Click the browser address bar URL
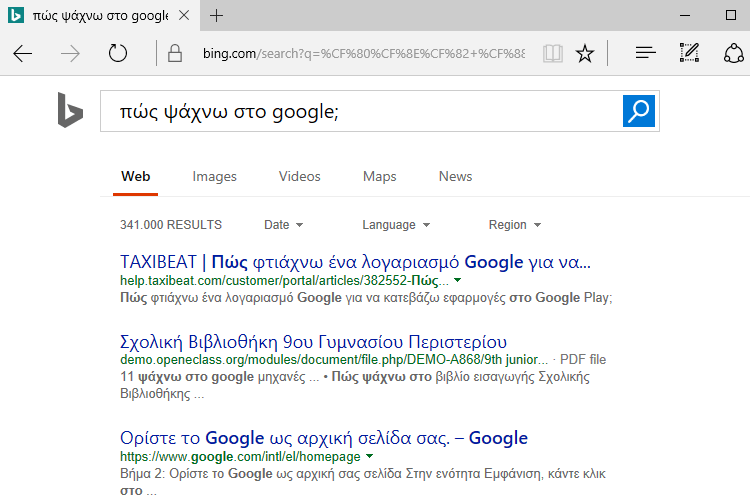Viewport: 750px width, 502px height. tap(364, 53)
